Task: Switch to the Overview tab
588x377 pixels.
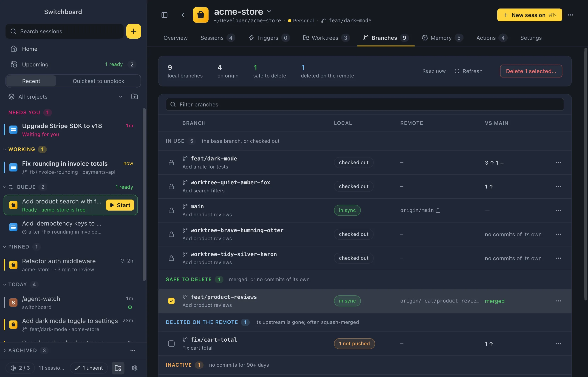Action: (175, 38)
